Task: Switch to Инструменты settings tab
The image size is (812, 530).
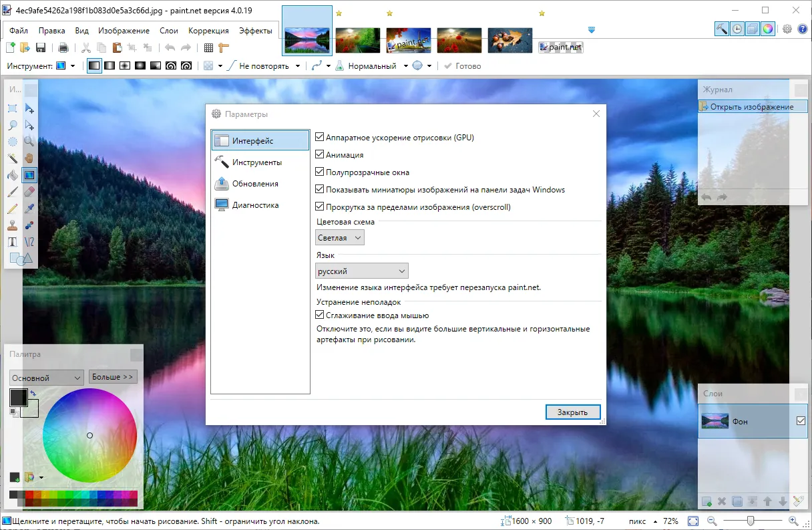Action: (260, 162)
